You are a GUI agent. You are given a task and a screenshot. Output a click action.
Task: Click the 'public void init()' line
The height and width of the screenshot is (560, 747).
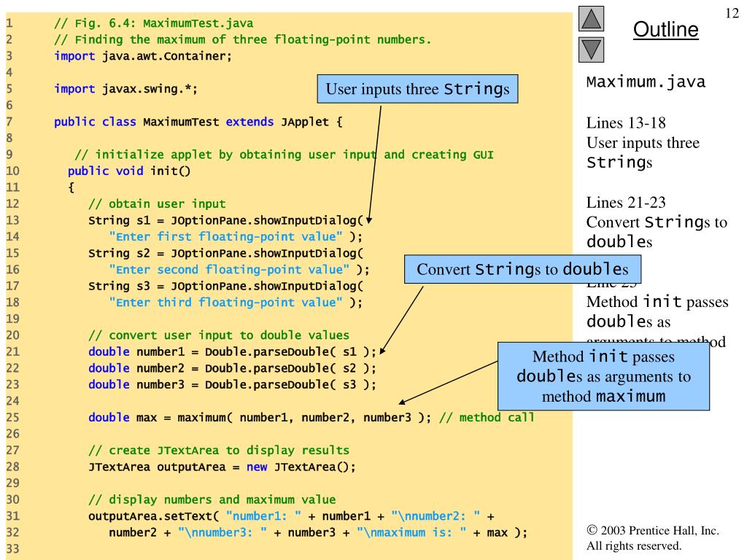pos(129,171)
